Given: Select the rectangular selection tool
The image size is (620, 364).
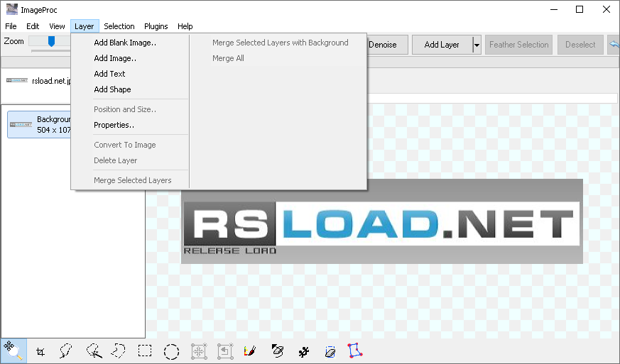Looking at the screenshot, I should click(x=145, y=351).
